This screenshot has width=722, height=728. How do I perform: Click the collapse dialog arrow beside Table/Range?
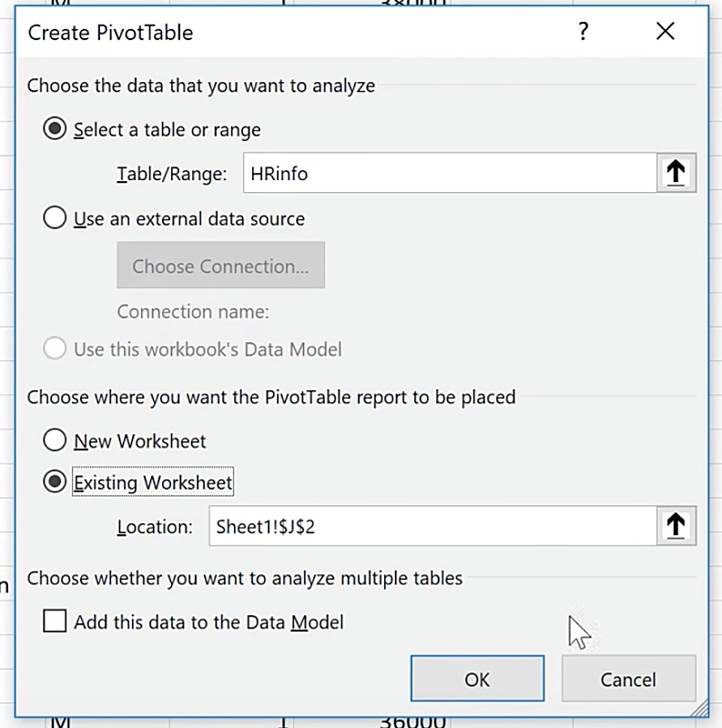[676, 173]
